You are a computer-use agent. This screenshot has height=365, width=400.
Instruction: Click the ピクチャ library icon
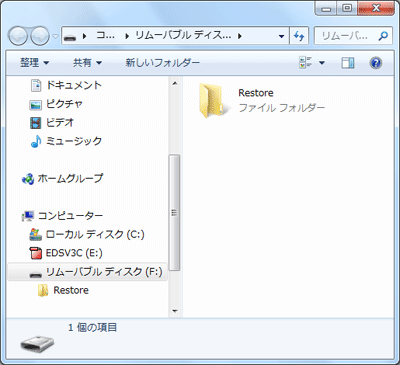(x=35, y=105)
